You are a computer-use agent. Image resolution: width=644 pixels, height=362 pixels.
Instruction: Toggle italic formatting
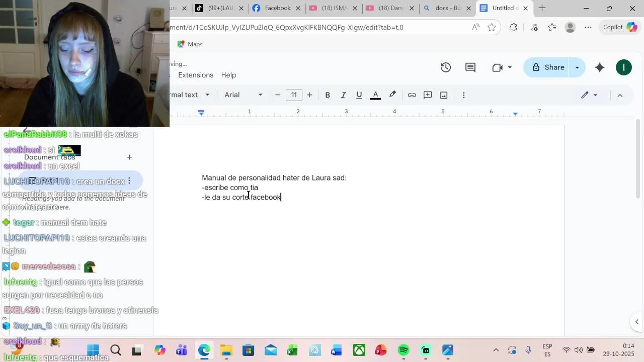(x=343, y=95)
